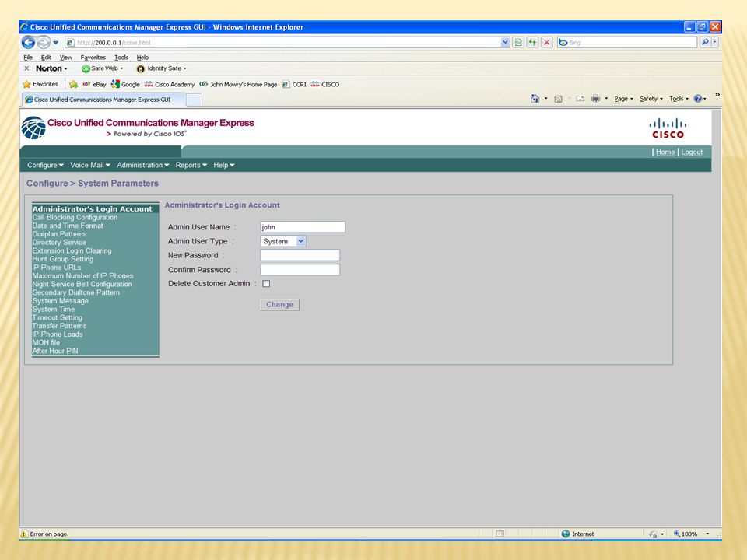Click the compatibility view icon in address bar
The image size is (747, 560).
click(x=518, y=42)
